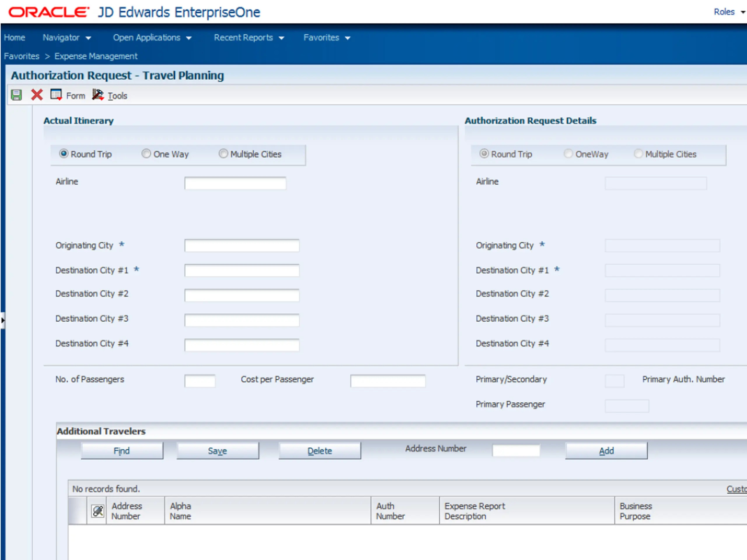Click the green Save disk icon
747x560 pixels.
pyautogui.click(x=16, y=95)
